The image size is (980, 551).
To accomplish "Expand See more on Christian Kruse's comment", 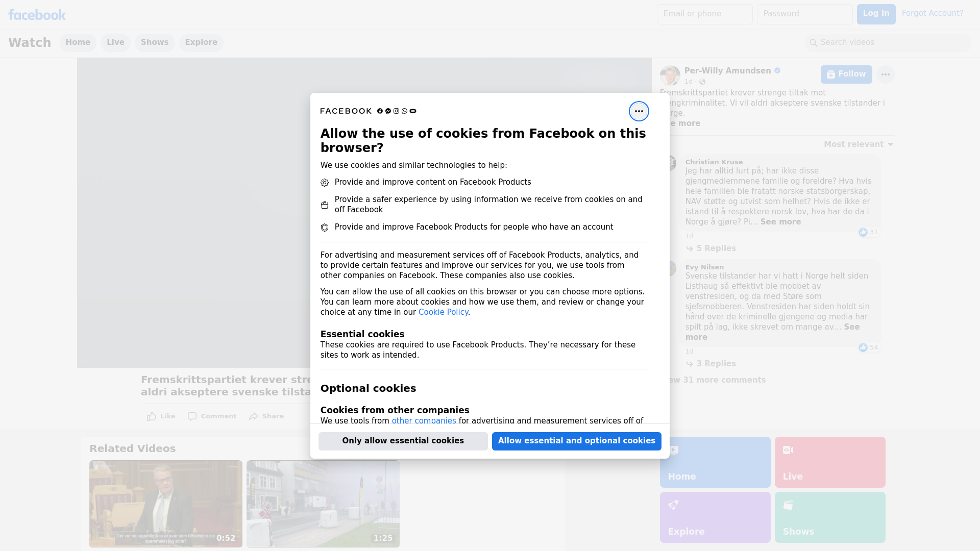I will click(x=780, y=222).
